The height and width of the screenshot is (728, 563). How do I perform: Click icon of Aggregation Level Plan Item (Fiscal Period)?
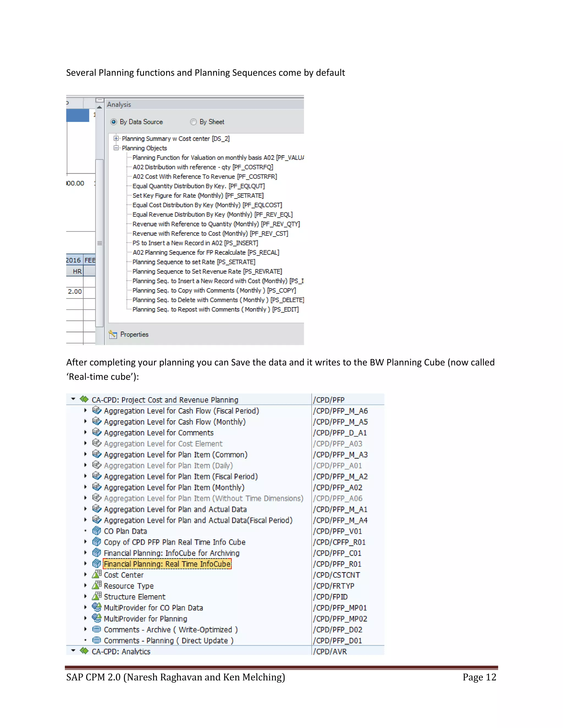pos(97,476)
